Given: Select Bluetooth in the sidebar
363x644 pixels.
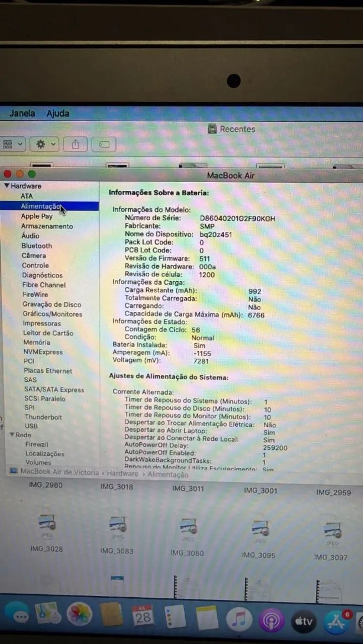Looking at the screenshot, I should pyautogui.click(x=37, y=246).
